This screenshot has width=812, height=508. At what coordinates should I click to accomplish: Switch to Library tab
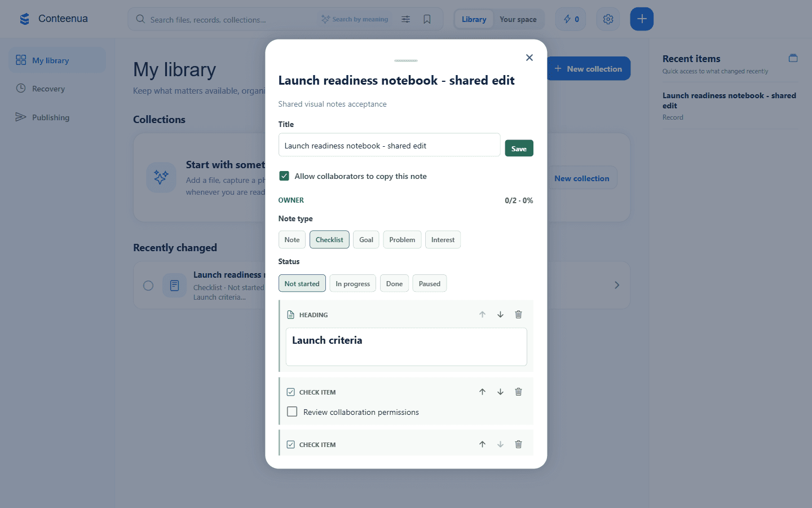474,19
